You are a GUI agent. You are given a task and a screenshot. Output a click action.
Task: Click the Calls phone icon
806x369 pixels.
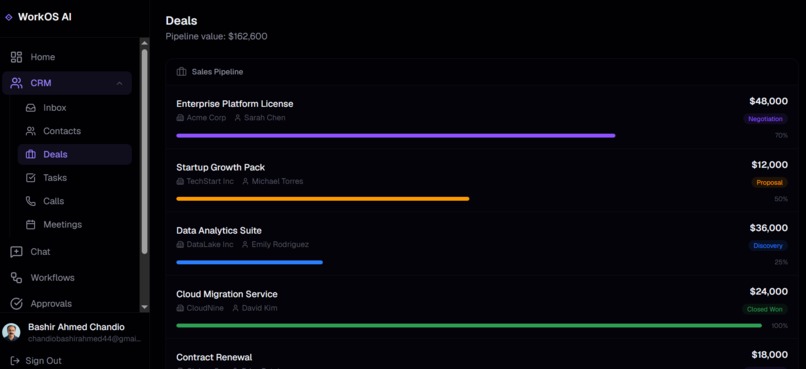pos(31,201)
